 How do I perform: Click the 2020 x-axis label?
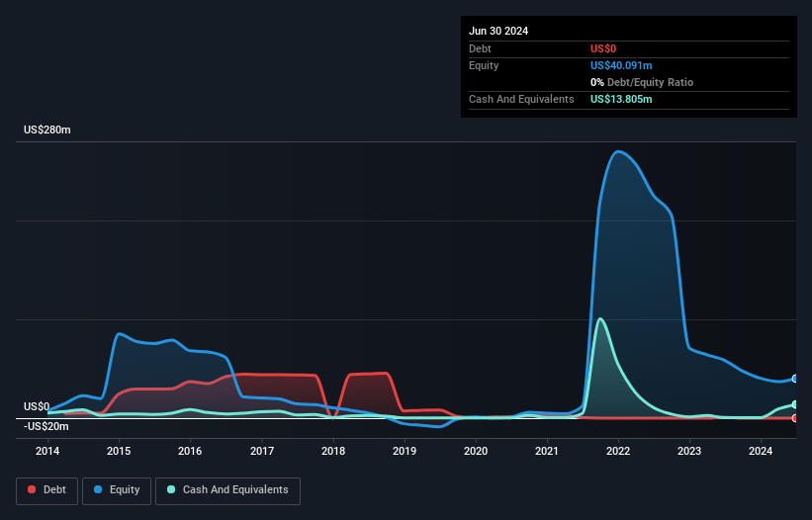click(476, 451)
